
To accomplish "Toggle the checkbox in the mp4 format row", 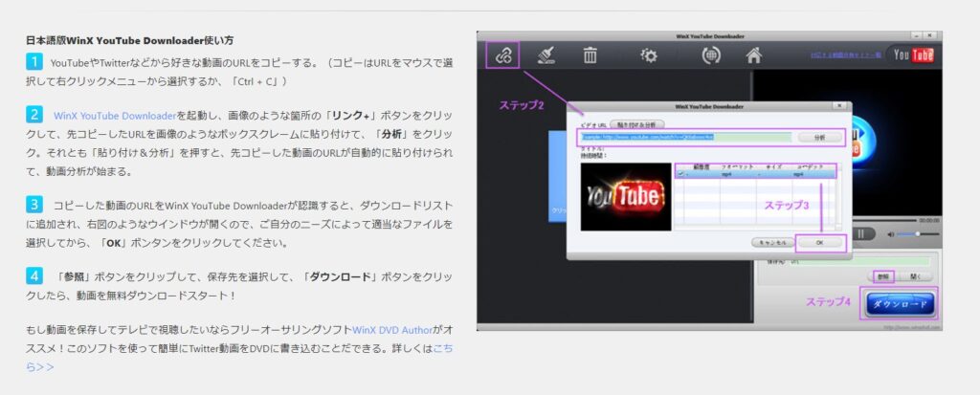I will [679, 175].
